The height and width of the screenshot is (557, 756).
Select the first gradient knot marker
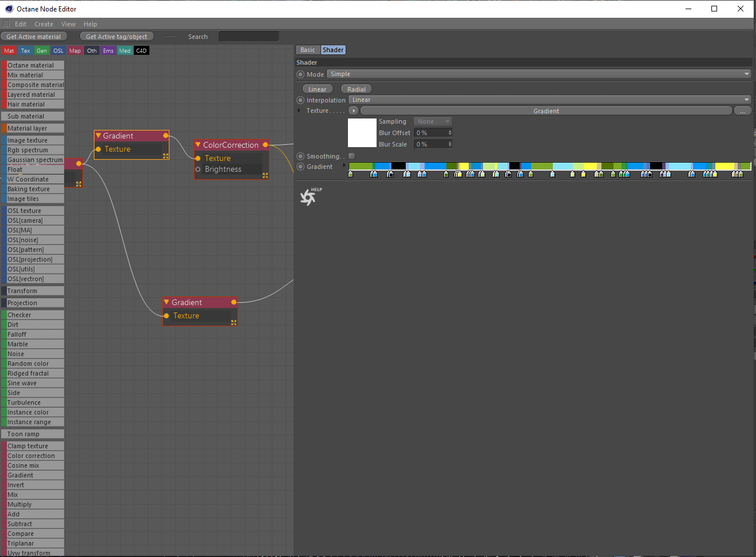[351, 173]
